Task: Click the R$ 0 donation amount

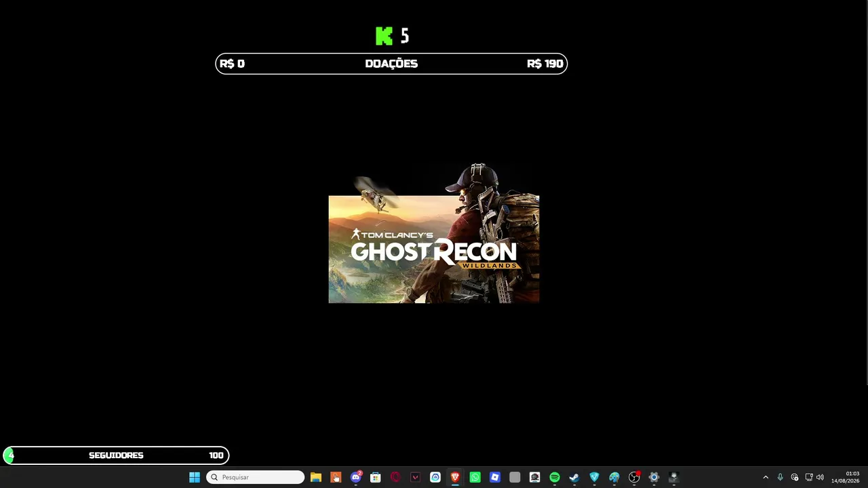Action: 232,64
